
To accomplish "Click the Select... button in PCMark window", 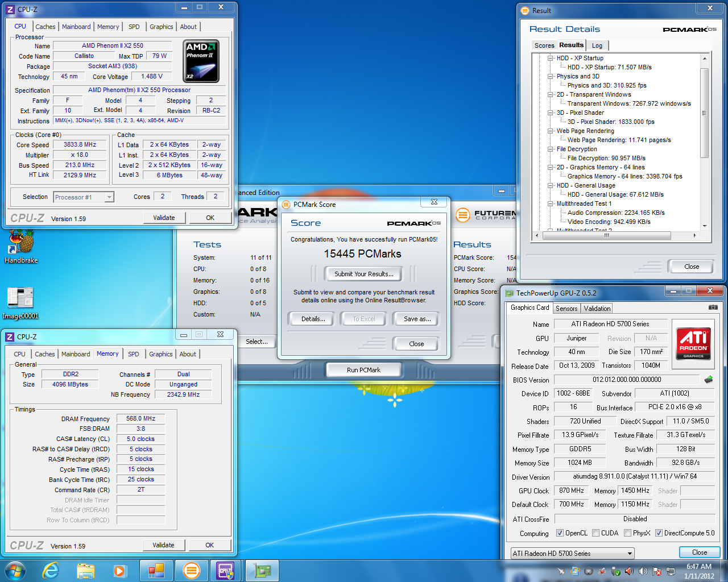I will [x=257, y=342].
